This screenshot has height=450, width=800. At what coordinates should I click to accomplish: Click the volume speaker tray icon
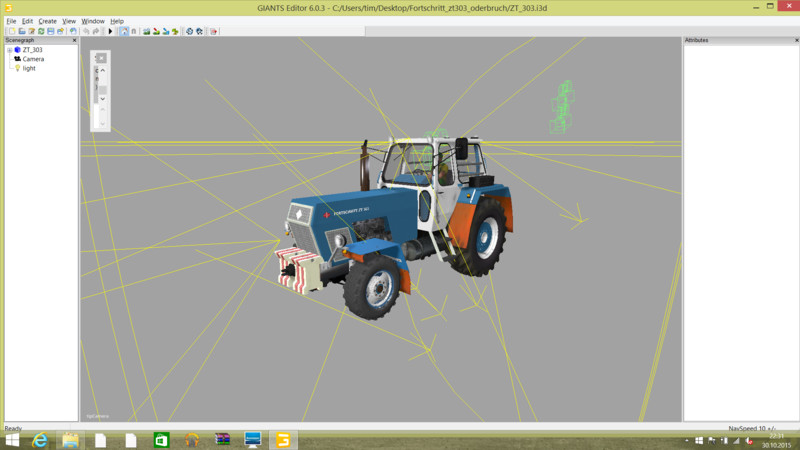[x=749, y=441]
